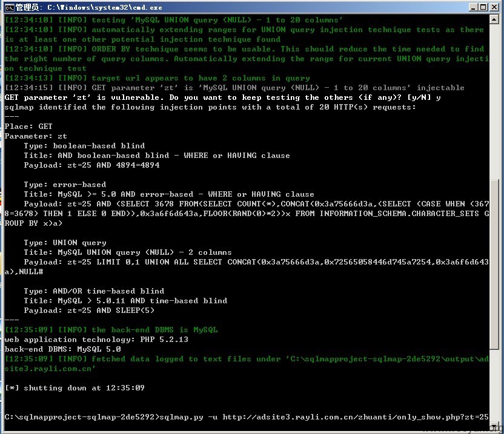
Task: Close the cmd.exe window
Action: click(494, 7)
